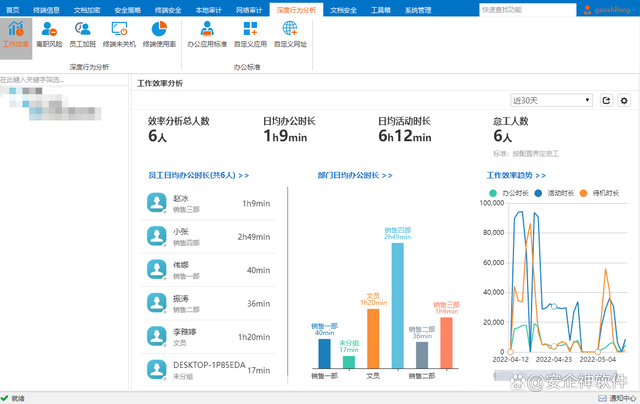Image resolution: width=640 pixels, height=404 pixels.
Task: Click the 日均办公时长 1h9min value
Action: tap(285, 136)
